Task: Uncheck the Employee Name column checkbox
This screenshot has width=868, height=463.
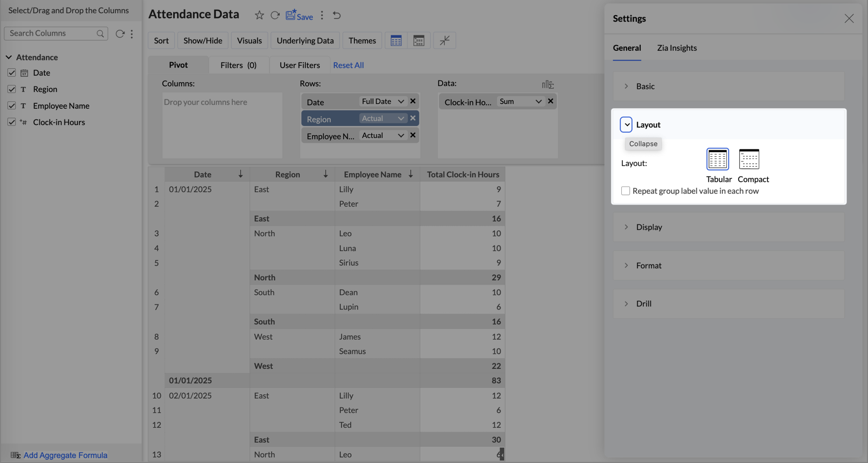Action: [11, 105]
